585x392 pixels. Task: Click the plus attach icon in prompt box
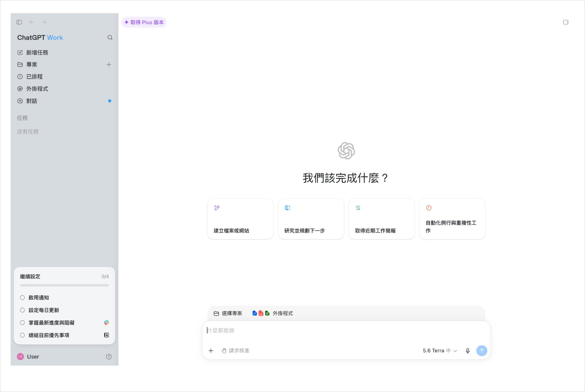(x=211, y=351)
